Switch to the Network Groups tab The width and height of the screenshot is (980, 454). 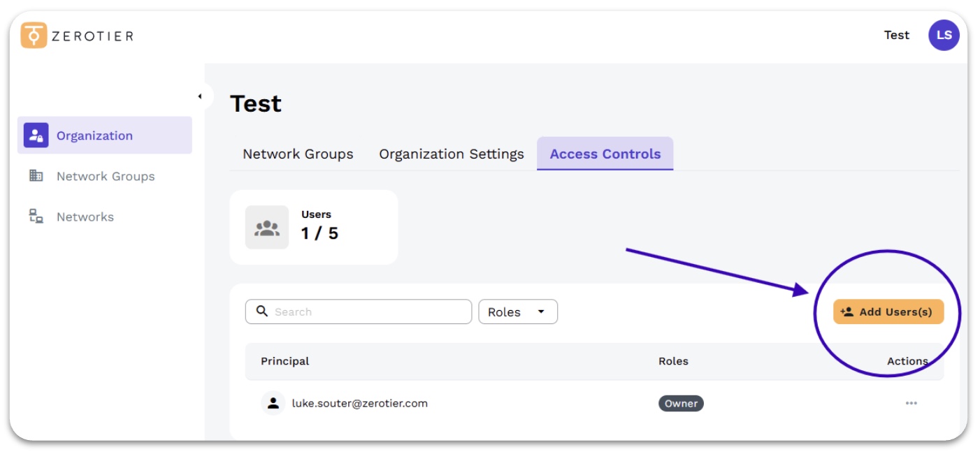pyautogui.click(x=298, y=154)
